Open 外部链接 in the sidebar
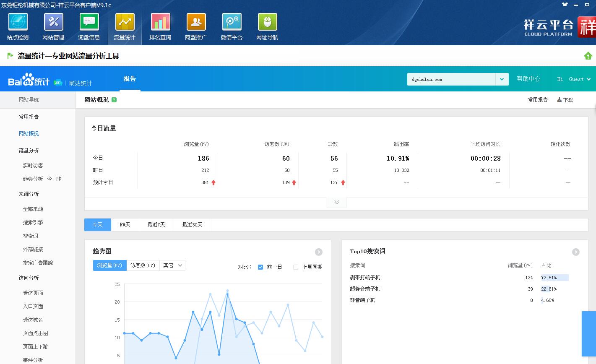The height and width of the screenshot is (364, 596). (33, 250)
